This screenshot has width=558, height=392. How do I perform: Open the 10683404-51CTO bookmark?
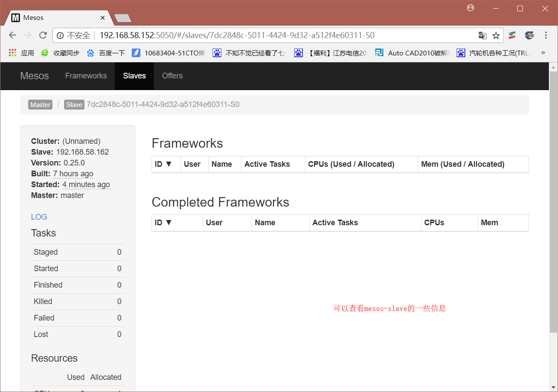click(x=169, y=53)
